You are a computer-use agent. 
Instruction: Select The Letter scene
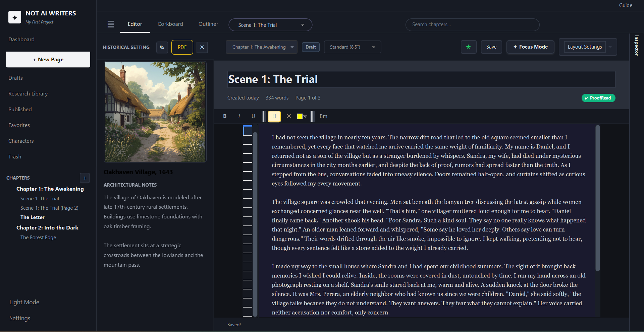click(x=33, y=217)
